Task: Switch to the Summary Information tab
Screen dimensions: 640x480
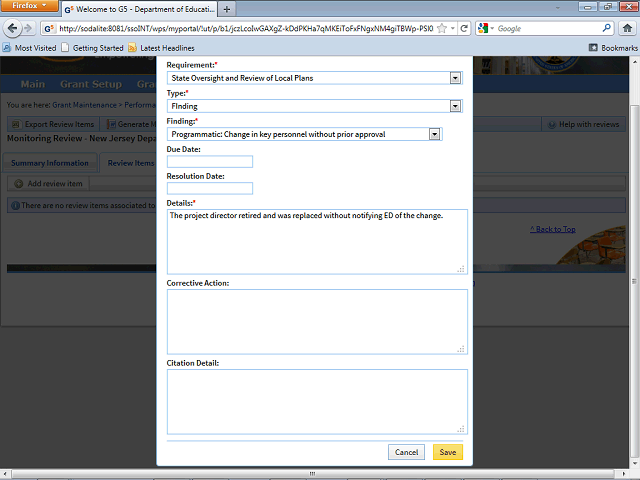Action: pos(50,163)
